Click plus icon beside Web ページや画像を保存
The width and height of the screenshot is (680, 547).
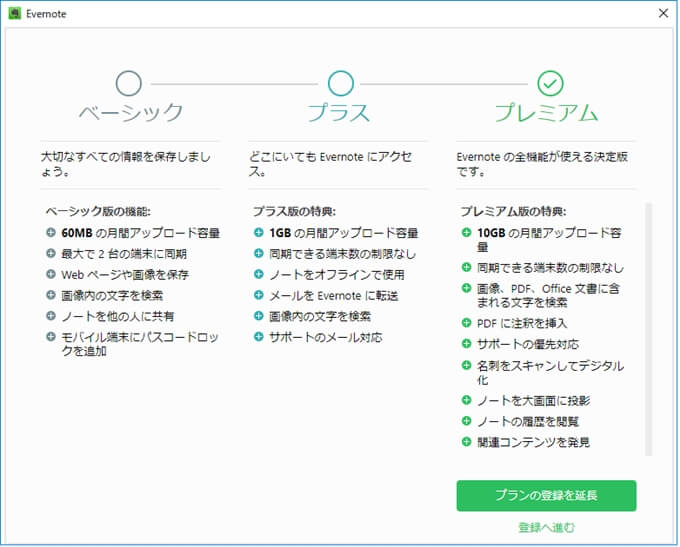51,274
